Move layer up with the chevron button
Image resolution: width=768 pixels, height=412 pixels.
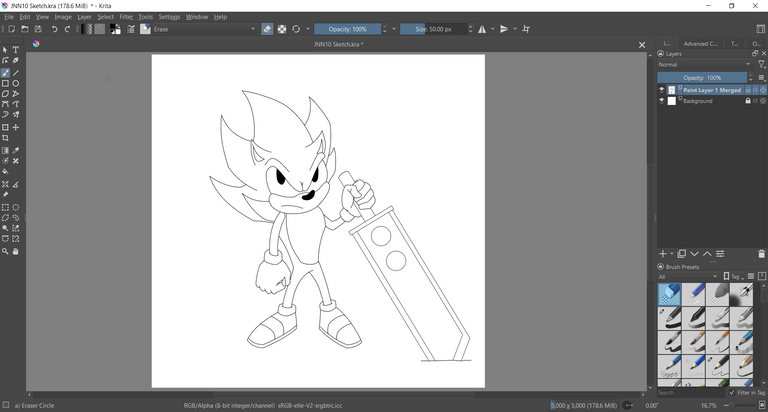[707, 254]
